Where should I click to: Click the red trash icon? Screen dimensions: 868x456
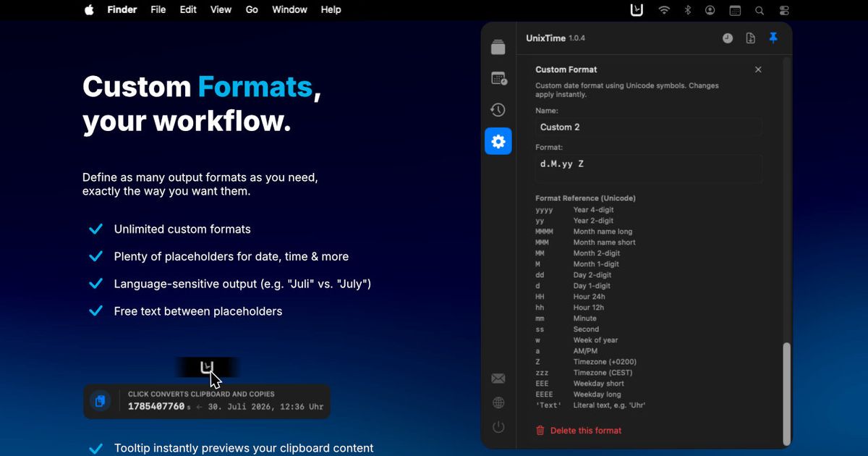pyautogui.click(x=540, y=431)
